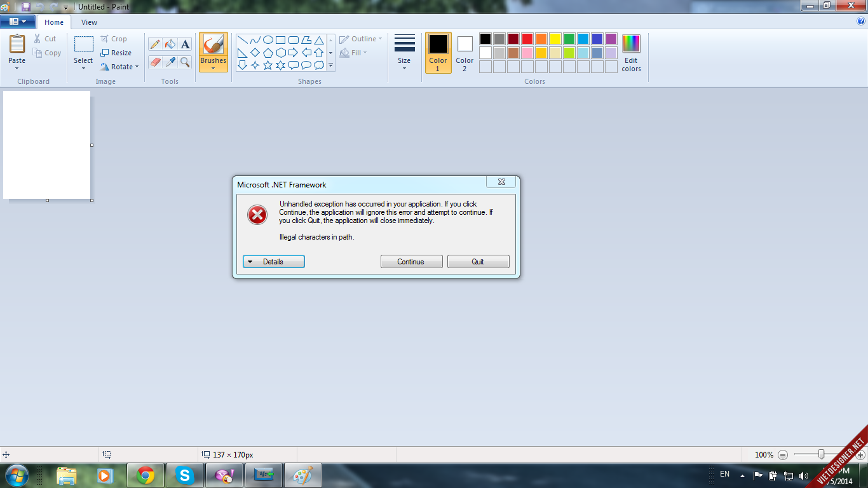The image size is (868, 488).
Task: Open Windows Explorer folder on taskbar
Action: click(67, 475)
